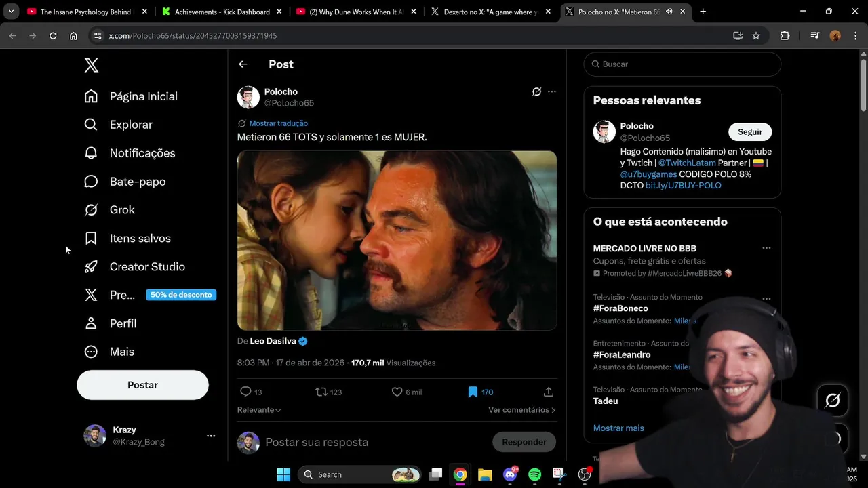
Task: Click the Postar button
Action: point(142,385)
